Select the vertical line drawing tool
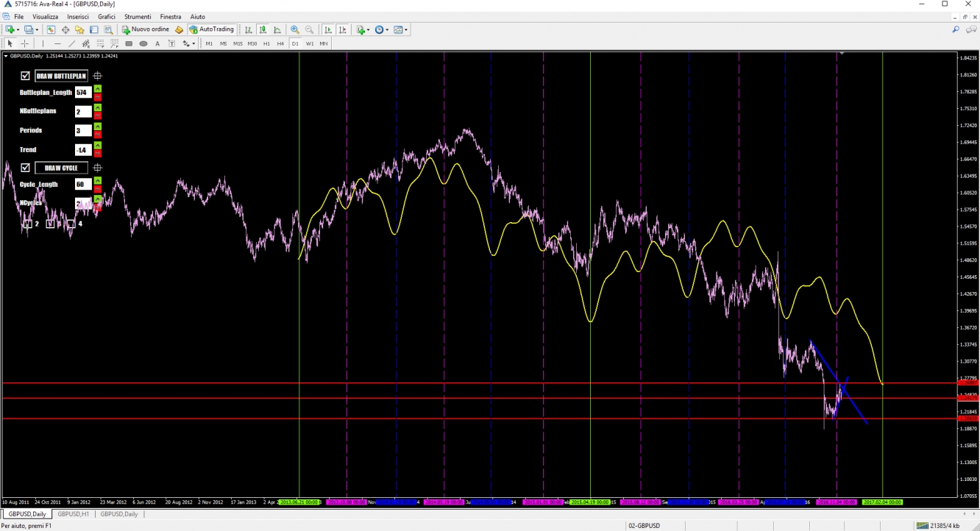 click(43, 43)
